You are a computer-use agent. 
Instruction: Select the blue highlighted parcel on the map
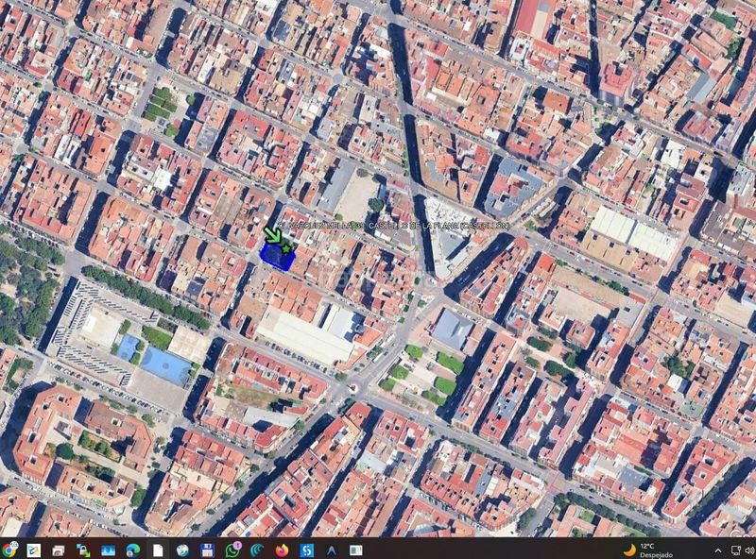click(x=277, y=256)
